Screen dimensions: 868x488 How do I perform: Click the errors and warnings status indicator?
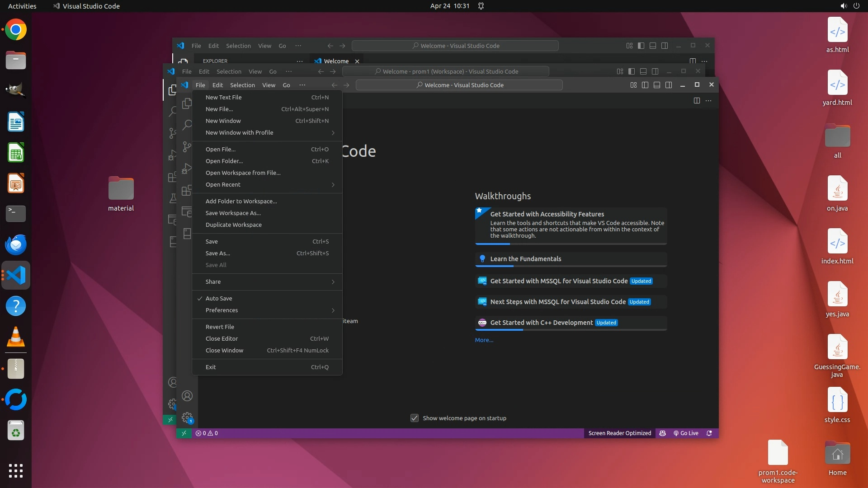[207, 433]
